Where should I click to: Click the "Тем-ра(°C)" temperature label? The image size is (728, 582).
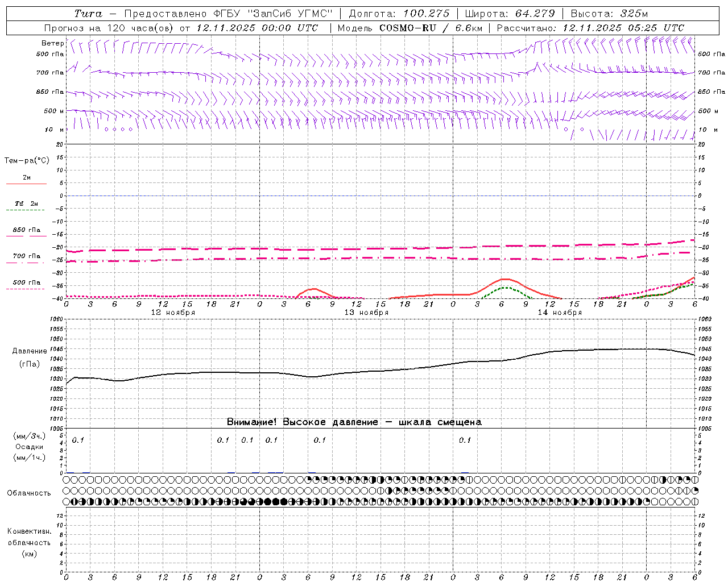point(27,161)
